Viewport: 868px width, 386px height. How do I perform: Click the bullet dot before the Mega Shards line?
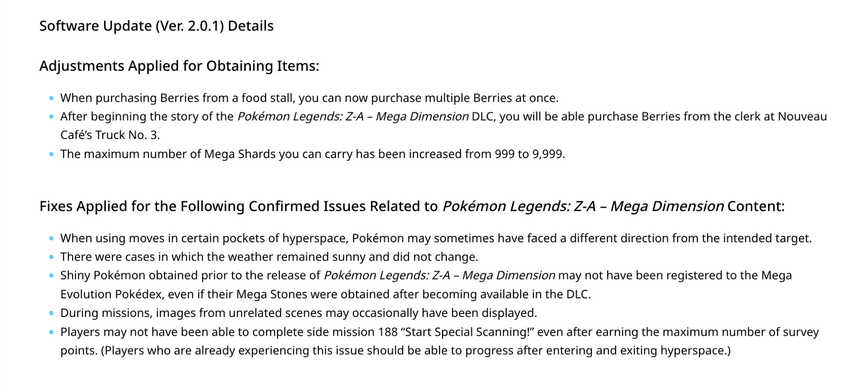[x=52, y=154]
